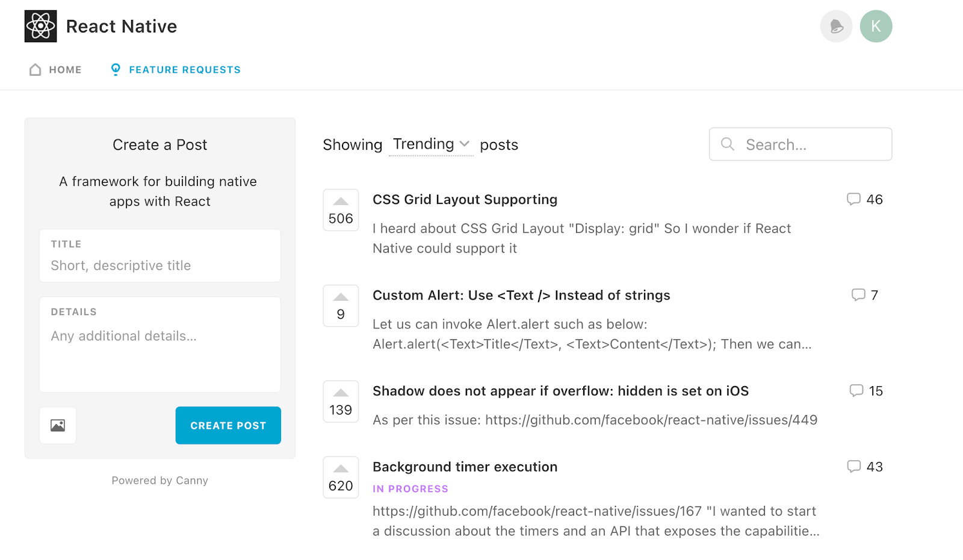This screenshot has width=963, height=560.
Task: Focus the Title input field
Action: 160,256
